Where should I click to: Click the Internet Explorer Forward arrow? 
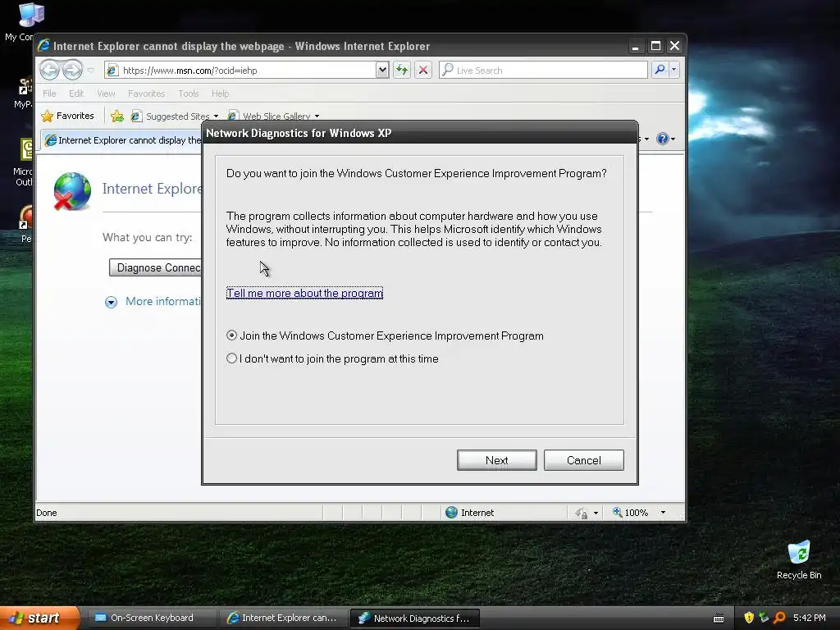tap(72, 70)
